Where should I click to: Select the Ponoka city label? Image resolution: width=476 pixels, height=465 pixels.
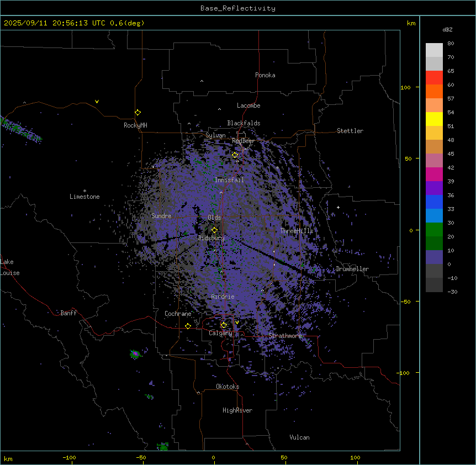tap(265, 75)
